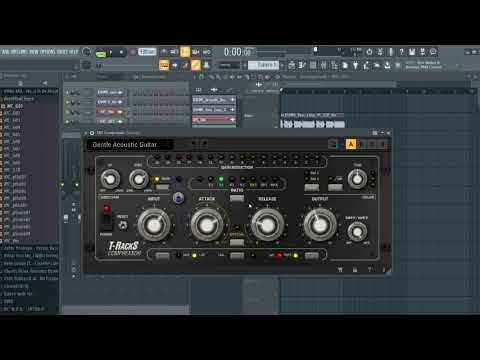Stop playback with the transport stop button
The width and height of the screenshot is (480, 360).
[121, 52]
